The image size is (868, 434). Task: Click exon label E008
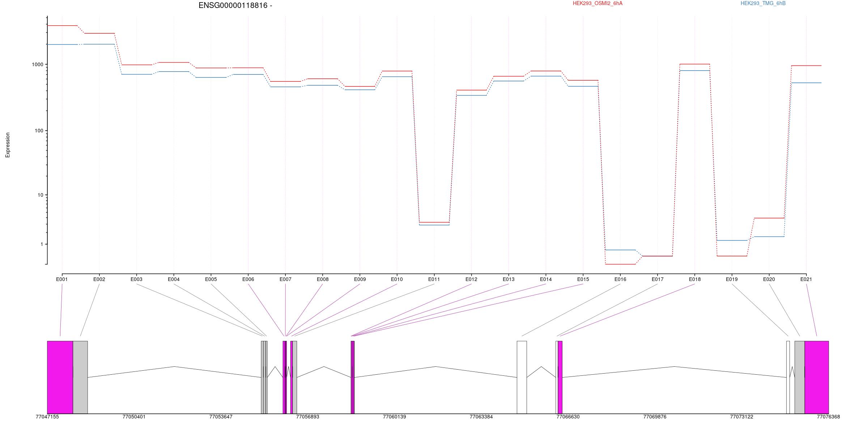tap(323, 279)
